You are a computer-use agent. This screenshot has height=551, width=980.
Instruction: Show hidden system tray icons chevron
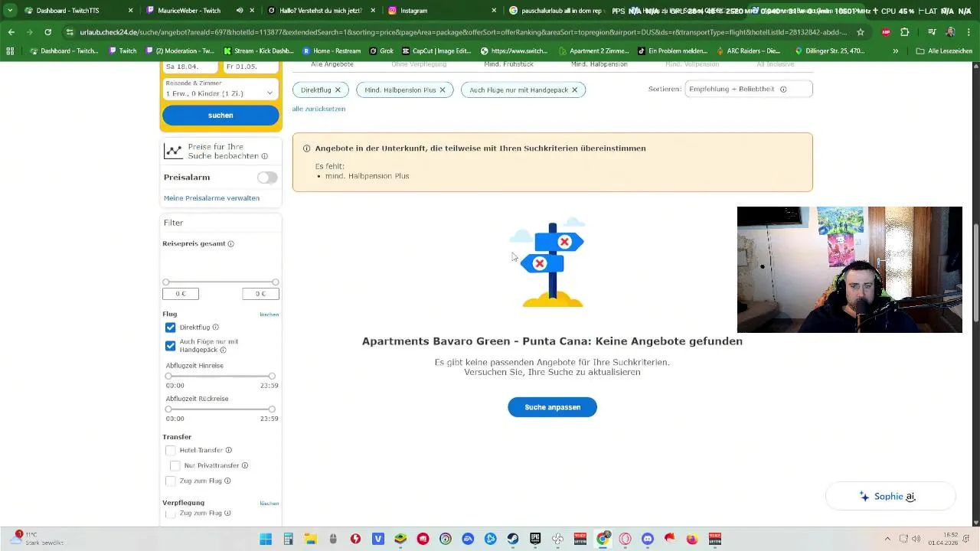887,539
